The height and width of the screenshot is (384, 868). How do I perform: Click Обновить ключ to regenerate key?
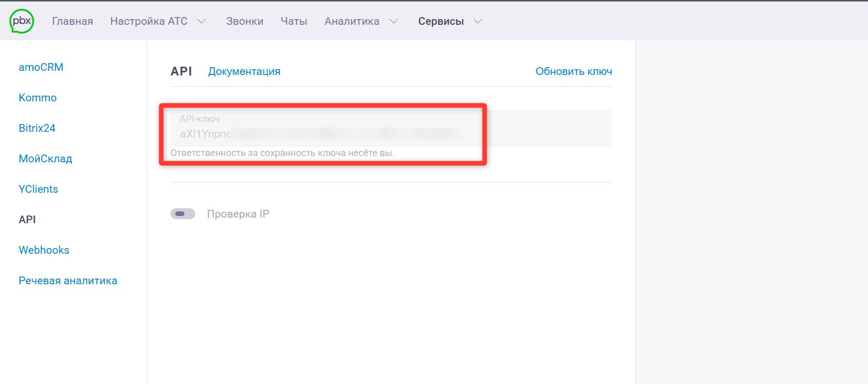tap(574, 71)
